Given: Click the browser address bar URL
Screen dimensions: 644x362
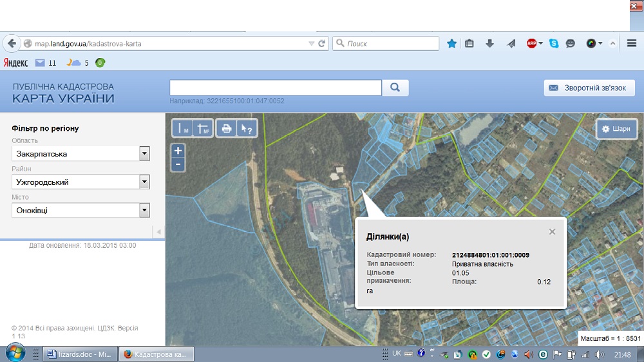Looking at the screenshot, I should (167, 44).
